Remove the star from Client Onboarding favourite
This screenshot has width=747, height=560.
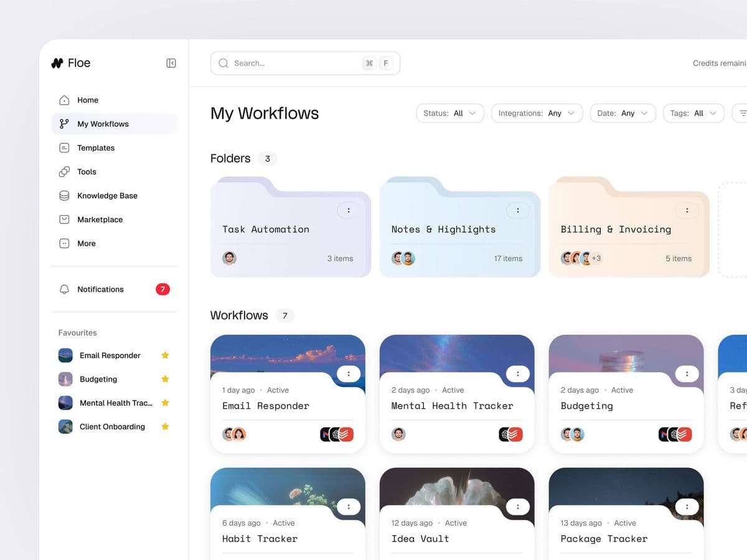tap(165, 427)
